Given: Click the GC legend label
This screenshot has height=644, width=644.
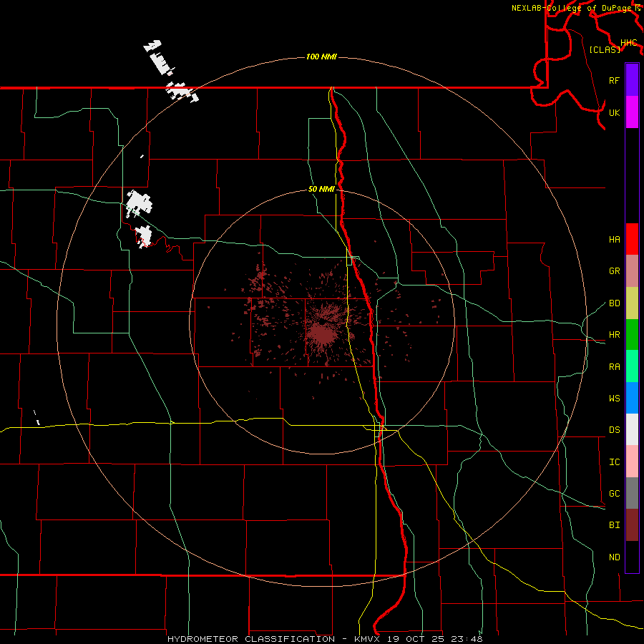Looking at the screenshot, I should coord(614,494).
